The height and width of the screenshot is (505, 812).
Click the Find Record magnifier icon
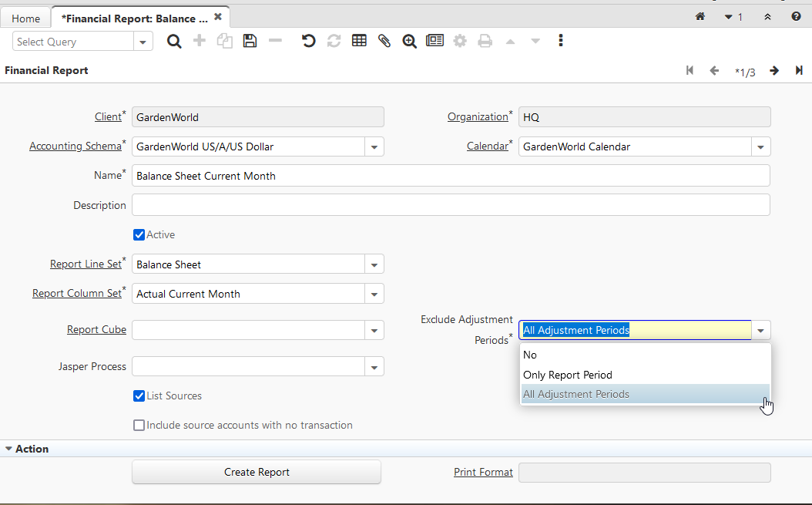174,42
